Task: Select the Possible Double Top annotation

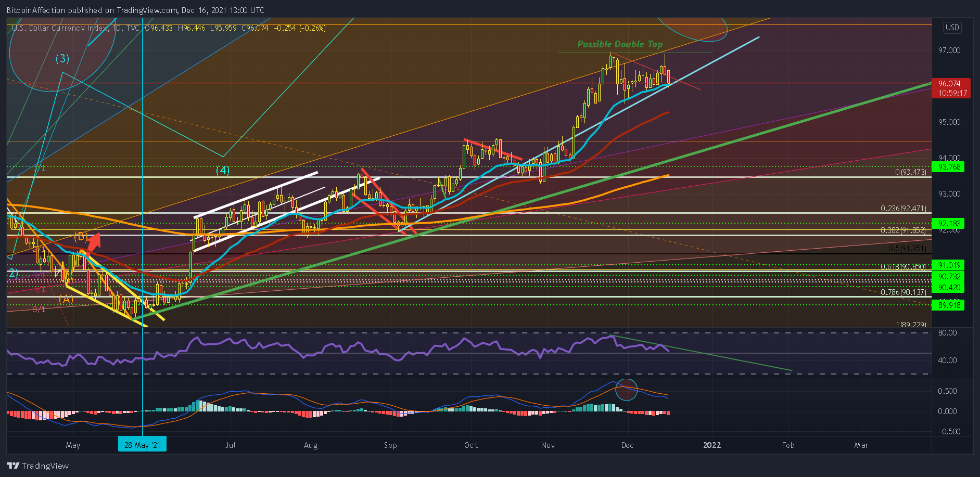Action: 620,44
